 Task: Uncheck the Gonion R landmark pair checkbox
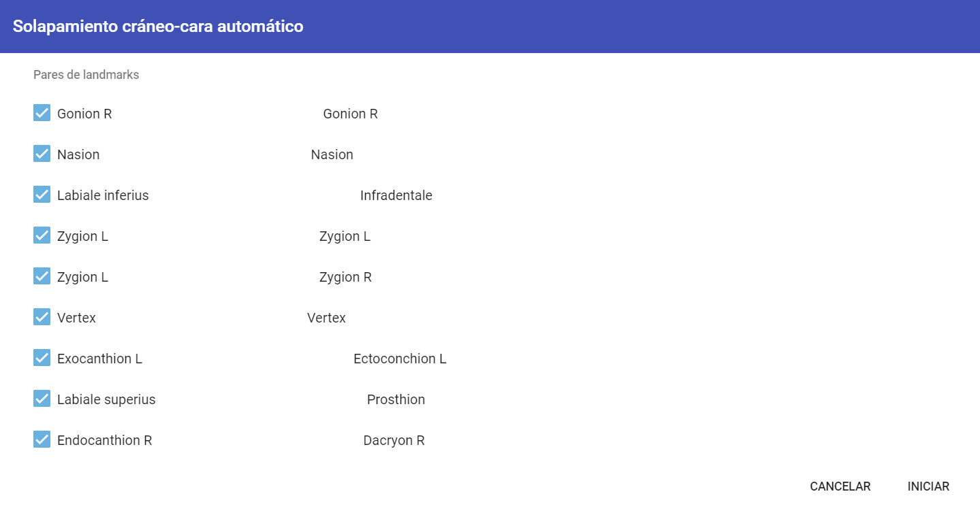tap(42, 113)
